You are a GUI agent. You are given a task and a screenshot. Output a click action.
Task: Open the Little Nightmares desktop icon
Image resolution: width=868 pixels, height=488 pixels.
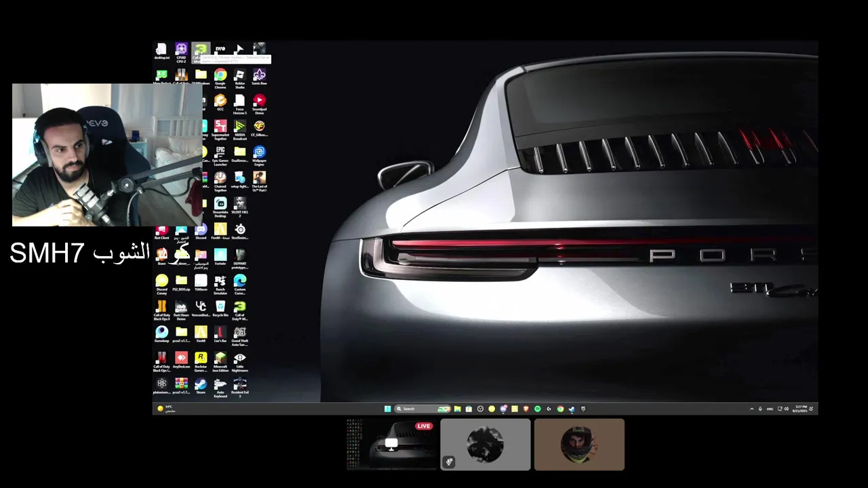239,362
